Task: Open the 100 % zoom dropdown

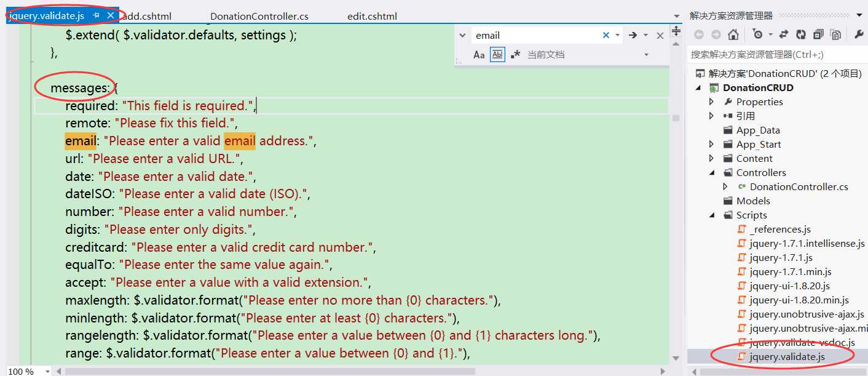Action: [47, 371]
